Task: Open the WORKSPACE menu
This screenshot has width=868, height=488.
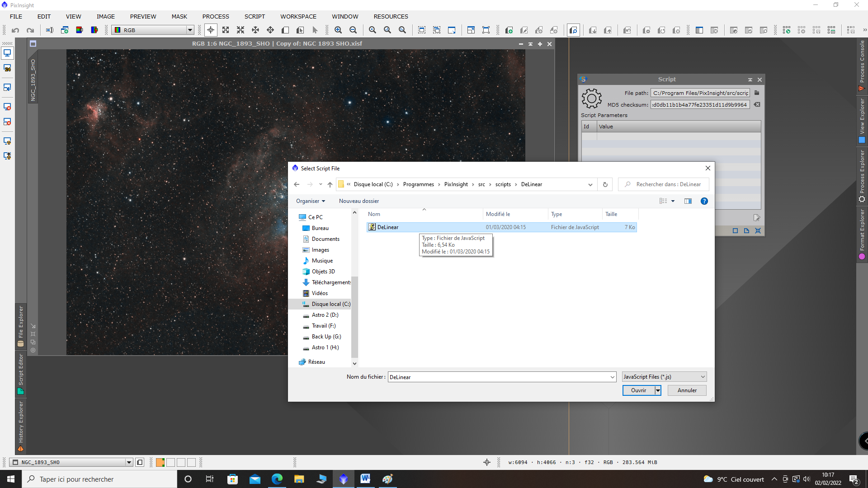Action: click(298, 16)
